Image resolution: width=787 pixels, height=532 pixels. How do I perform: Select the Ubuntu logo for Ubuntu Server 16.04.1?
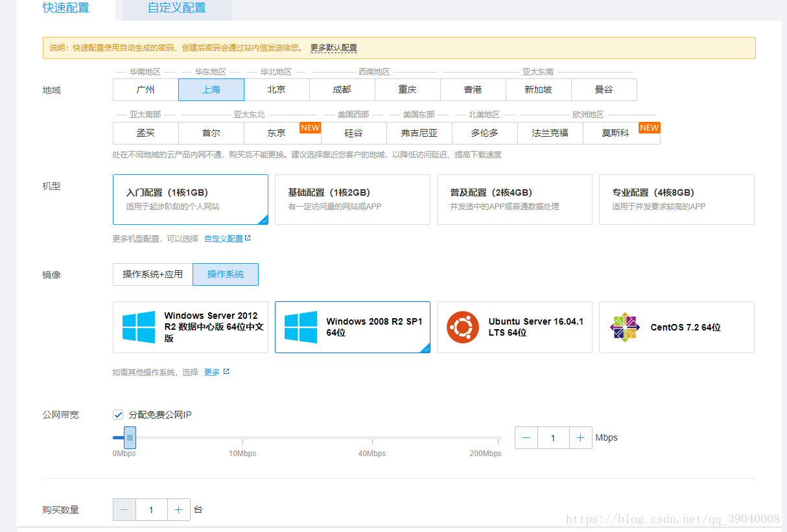click(463, 327)
